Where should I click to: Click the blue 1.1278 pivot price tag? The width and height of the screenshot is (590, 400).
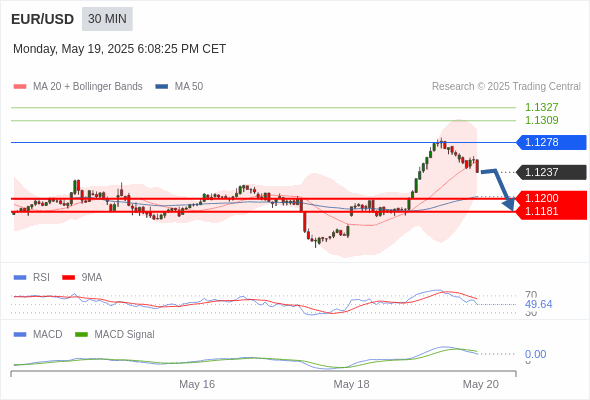pyautogui.click(x=551, y=142)
